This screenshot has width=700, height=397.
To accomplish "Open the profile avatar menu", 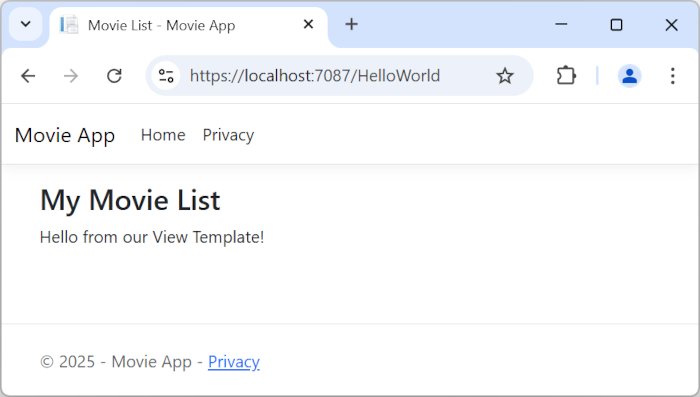I will tap(629, 75).
